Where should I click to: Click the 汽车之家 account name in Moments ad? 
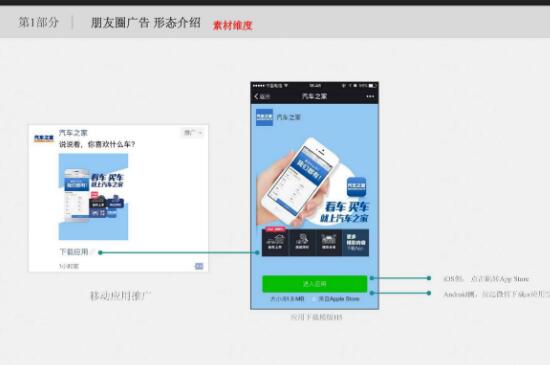pos(73,133)
